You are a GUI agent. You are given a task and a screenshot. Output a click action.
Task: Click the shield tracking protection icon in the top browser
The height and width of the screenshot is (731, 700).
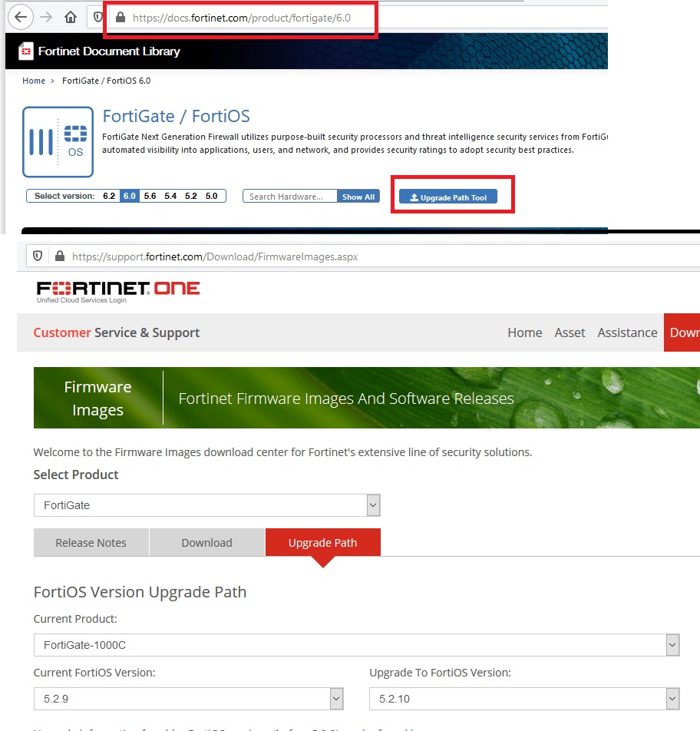pos(97,17)
